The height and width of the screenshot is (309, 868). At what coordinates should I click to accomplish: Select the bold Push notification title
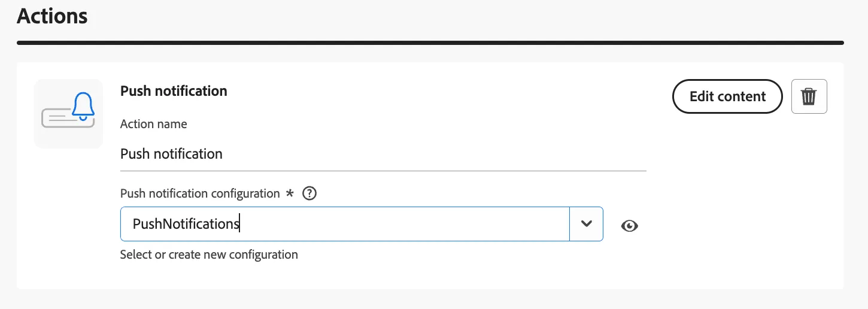pos(174,91)
